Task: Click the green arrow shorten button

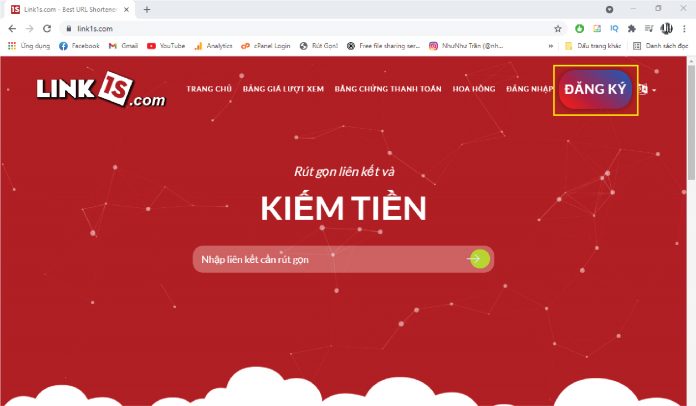Action: 479,259
